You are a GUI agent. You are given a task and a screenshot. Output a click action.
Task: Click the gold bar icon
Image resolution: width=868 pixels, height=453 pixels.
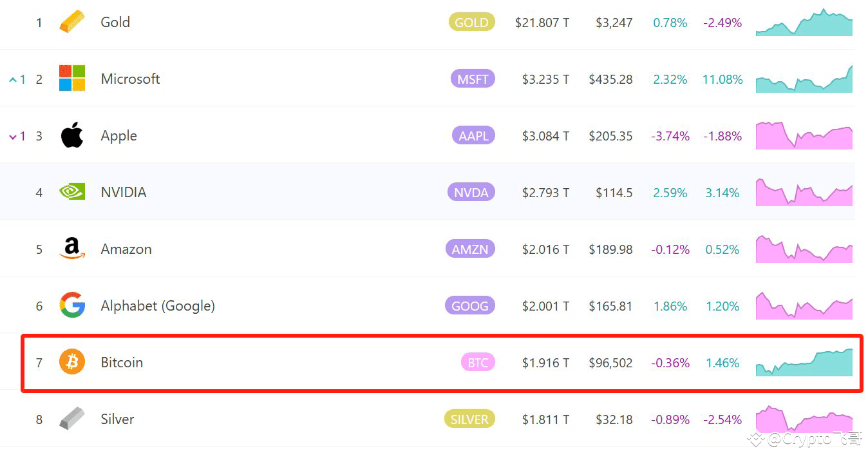point(71,22)
